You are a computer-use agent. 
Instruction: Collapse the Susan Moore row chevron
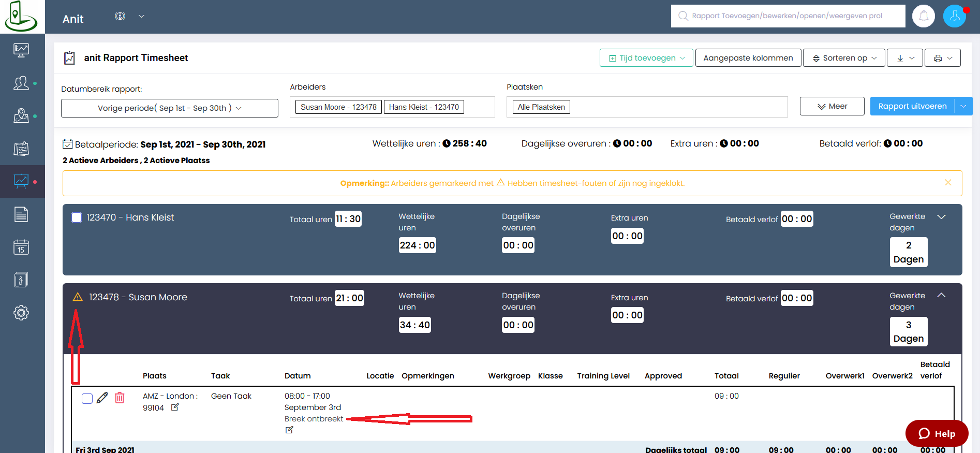[941, 296]
